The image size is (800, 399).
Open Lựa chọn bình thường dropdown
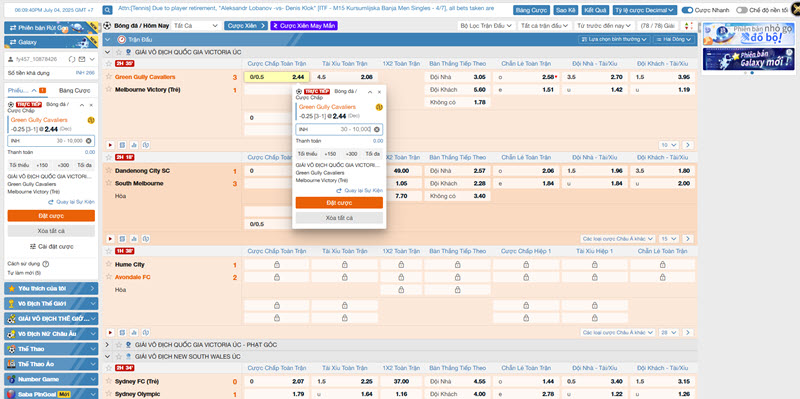tap(614, 39)
